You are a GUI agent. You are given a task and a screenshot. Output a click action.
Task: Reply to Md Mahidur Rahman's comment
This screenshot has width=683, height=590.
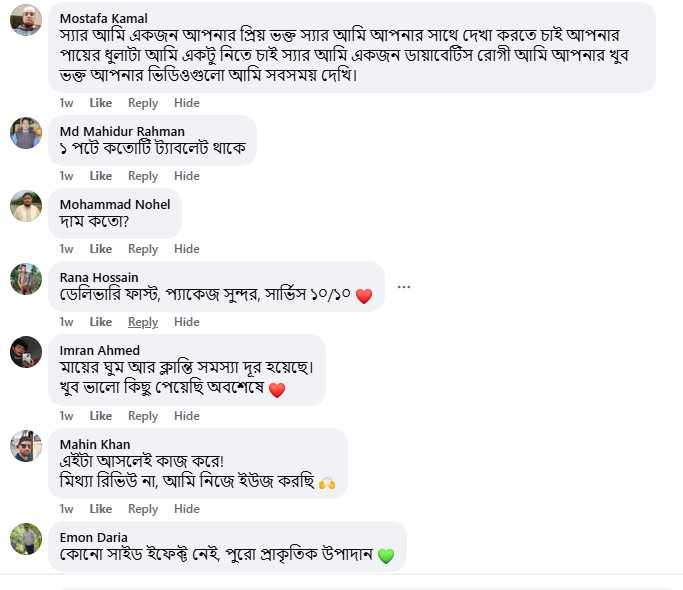[143, 176]
